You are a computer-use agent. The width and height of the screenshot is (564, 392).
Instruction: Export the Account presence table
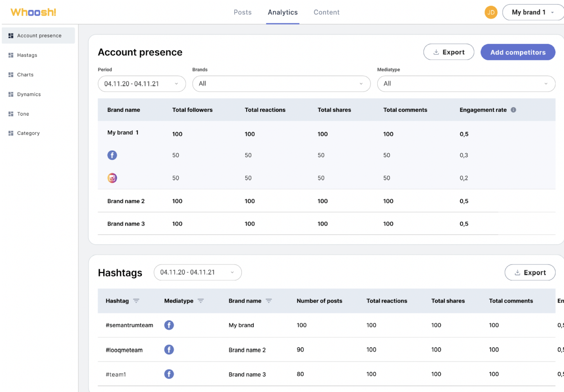pos(448,52)
